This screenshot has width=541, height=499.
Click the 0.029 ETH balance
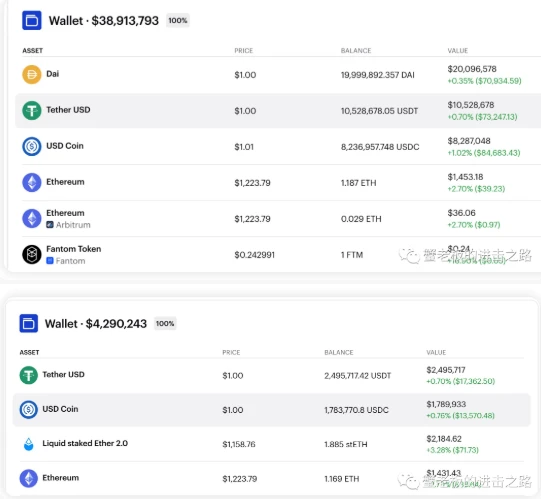[x=361, y=219]
